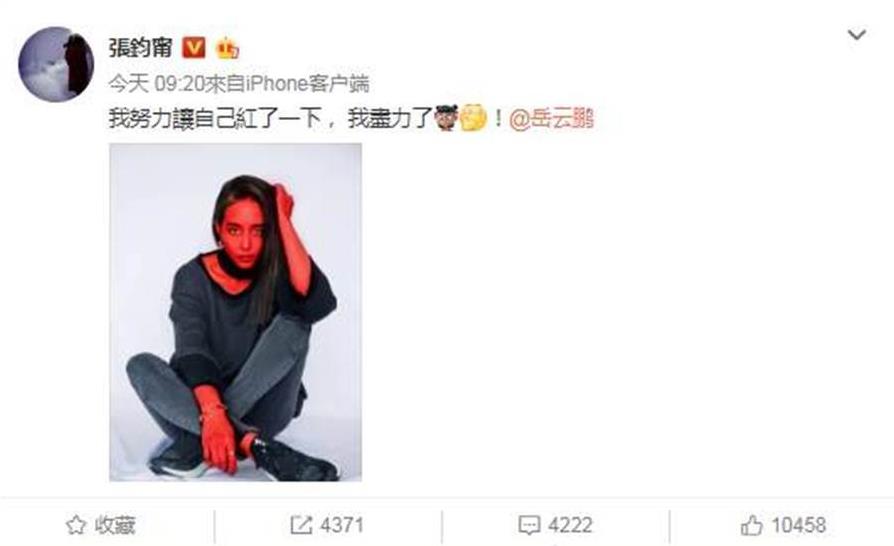Click the thumbs-up like icon
Image resolution: width=894 pixels, height=546 pixels.
751,525
